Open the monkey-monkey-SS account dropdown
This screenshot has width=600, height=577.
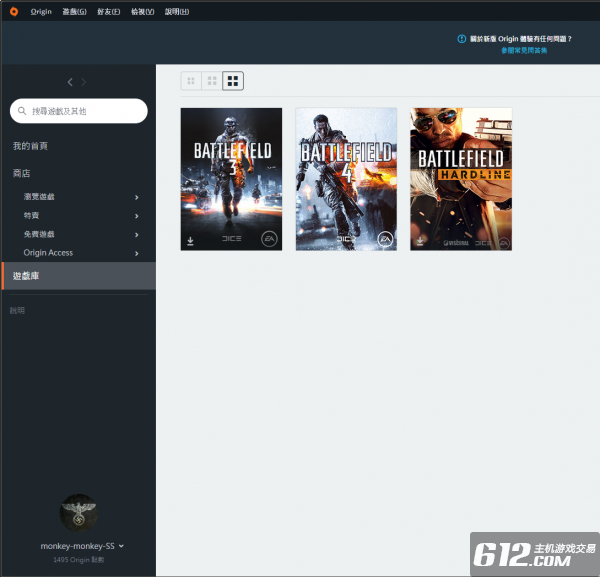click(82, 546)
